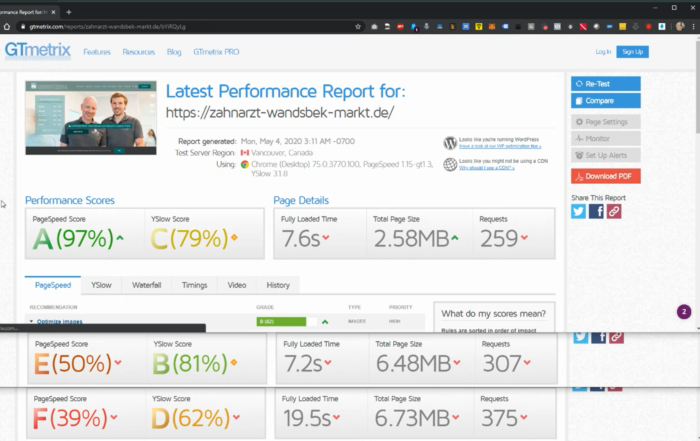Open the browser profile avatar

pyautogui.click(x=680, y=27)
